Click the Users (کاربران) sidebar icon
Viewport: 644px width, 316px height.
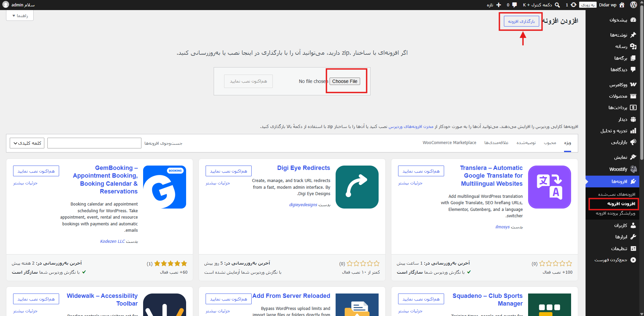pos(633,225)
